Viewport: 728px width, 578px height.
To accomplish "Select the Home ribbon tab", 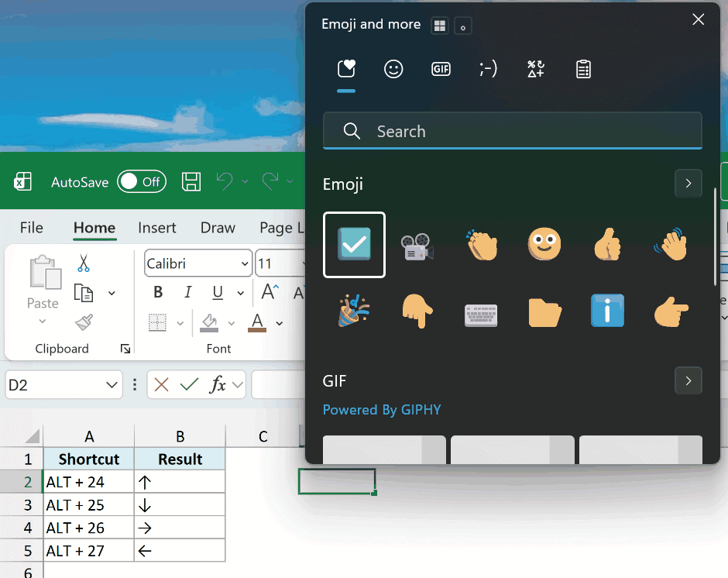I will click(94, 228).
